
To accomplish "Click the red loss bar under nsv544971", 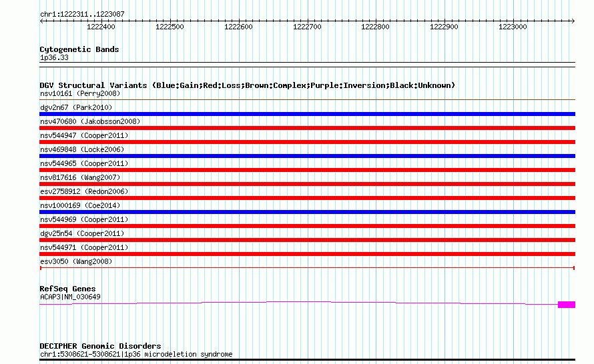I will (x=307, y=254).
